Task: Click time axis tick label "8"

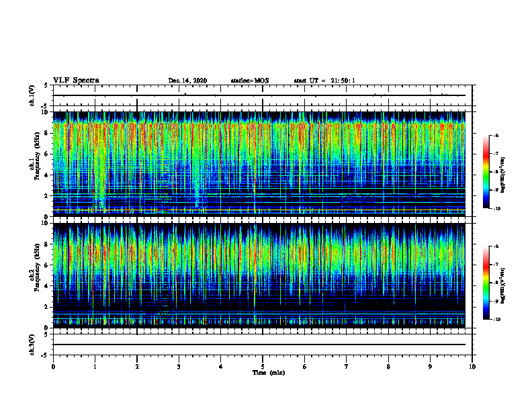Action: point(388,367)
